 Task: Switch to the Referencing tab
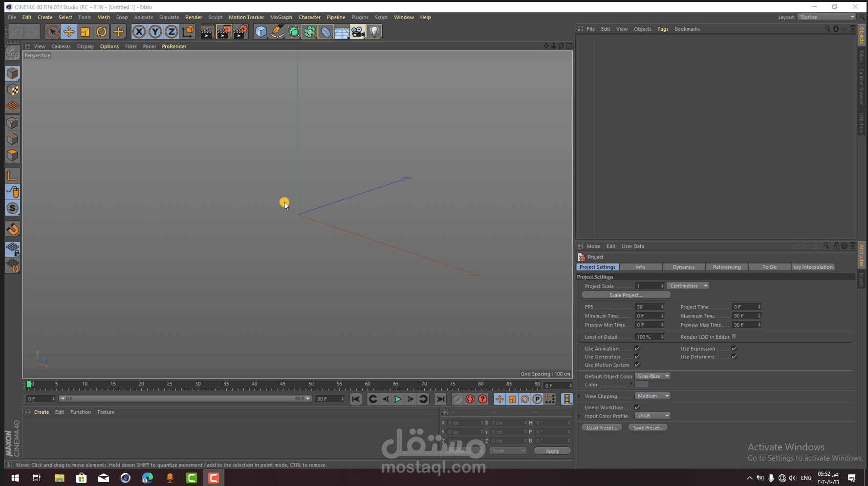pyautogui.click(x=727, y=267)
